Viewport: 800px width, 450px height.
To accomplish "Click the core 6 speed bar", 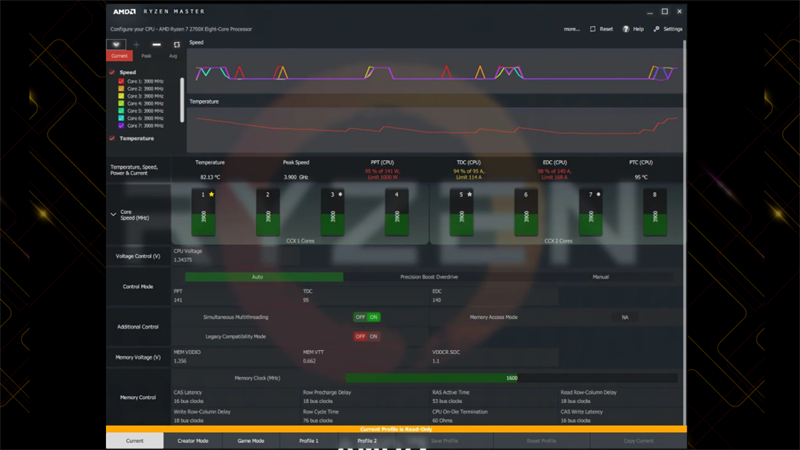I will (x=526, y=212).
